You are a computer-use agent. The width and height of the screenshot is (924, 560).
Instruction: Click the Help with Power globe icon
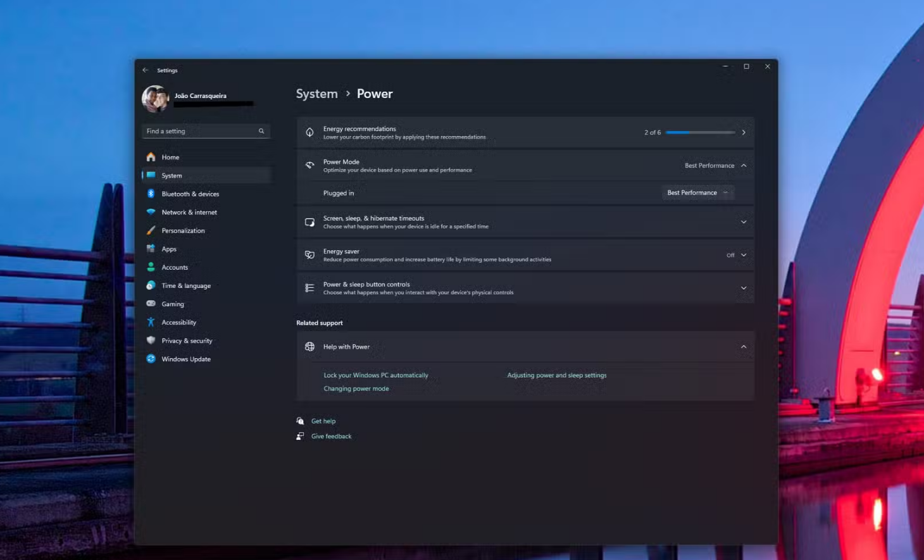(x=309, y=347)
